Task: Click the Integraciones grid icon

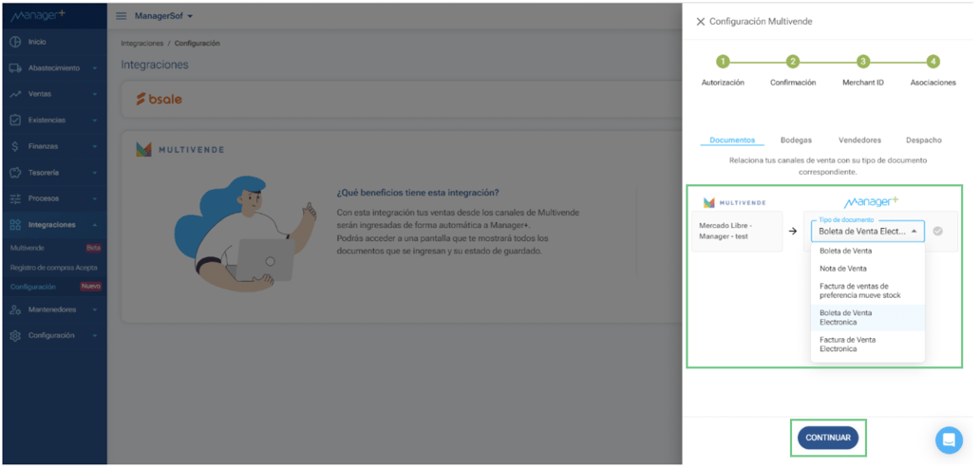Action: coord(16,225)
